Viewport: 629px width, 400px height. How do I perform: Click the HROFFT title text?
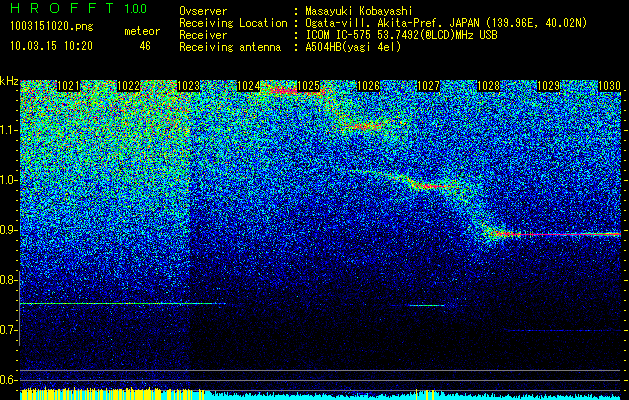(62, 8)
